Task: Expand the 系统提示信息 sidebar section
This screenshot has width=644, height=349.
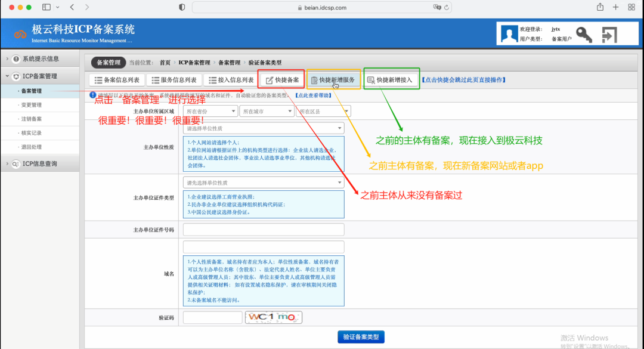Action: pyautogui.click(x=39, y=58)
